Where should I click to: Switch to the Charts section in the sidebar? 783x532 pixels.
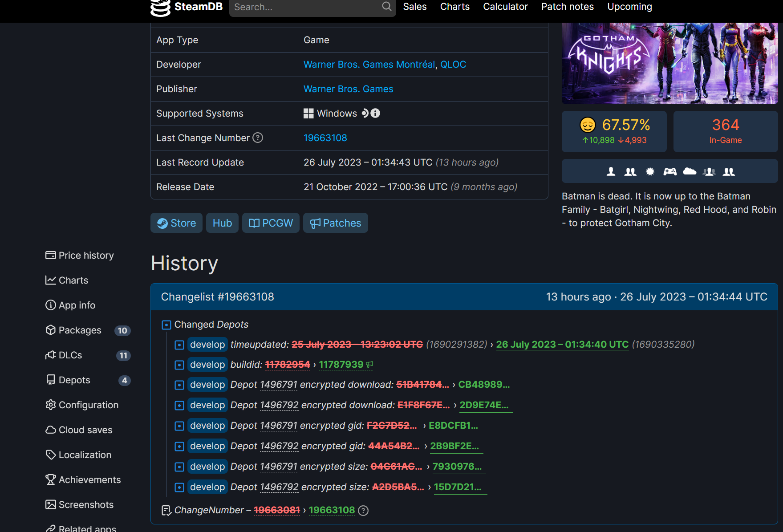73,280
